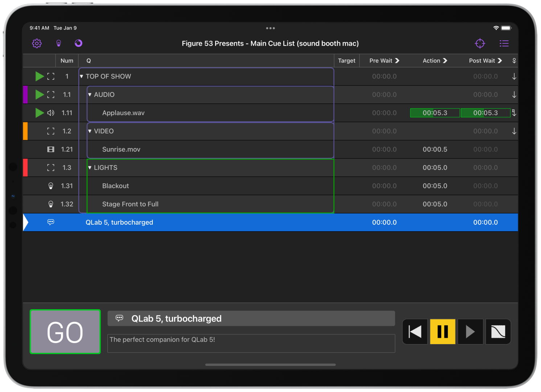This screenshot has width=541, height=392.
Task: Tap the green play arrow on cue 1.11
Action: click(x=40, y=113)
